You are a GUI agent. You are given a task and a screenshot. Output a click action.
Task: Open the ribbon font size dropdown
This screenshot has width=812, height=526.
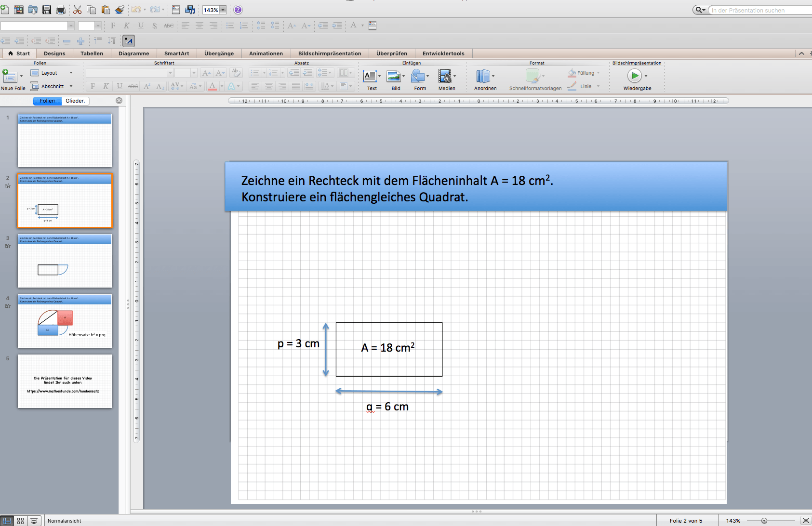coord(194,73)
